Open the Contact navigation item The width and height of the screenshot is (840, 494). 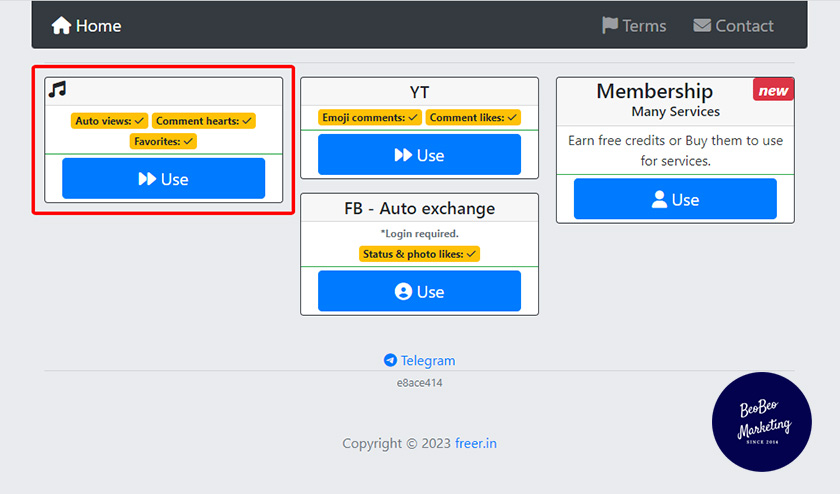pyautogui.click(x=734, y=26)
